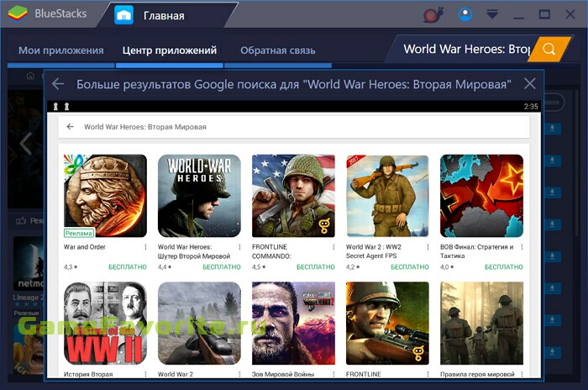Image resolution: width=588 pixels, height=390 pixels.
Task: Close the Google search results dialog
Action: 529,83
